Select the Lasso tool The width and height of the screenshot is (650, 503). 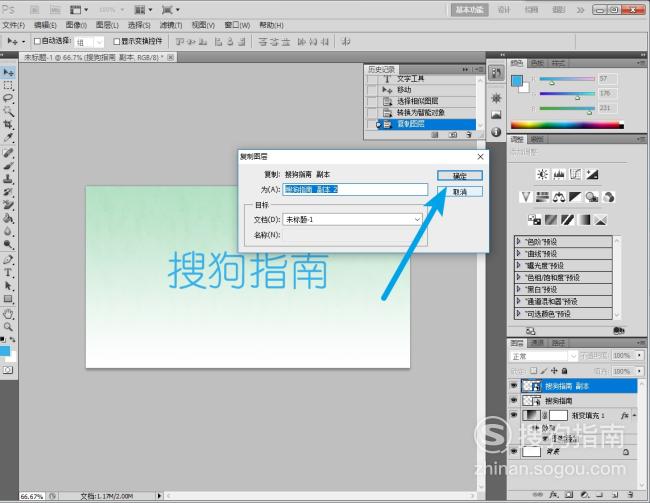point(8,98)
